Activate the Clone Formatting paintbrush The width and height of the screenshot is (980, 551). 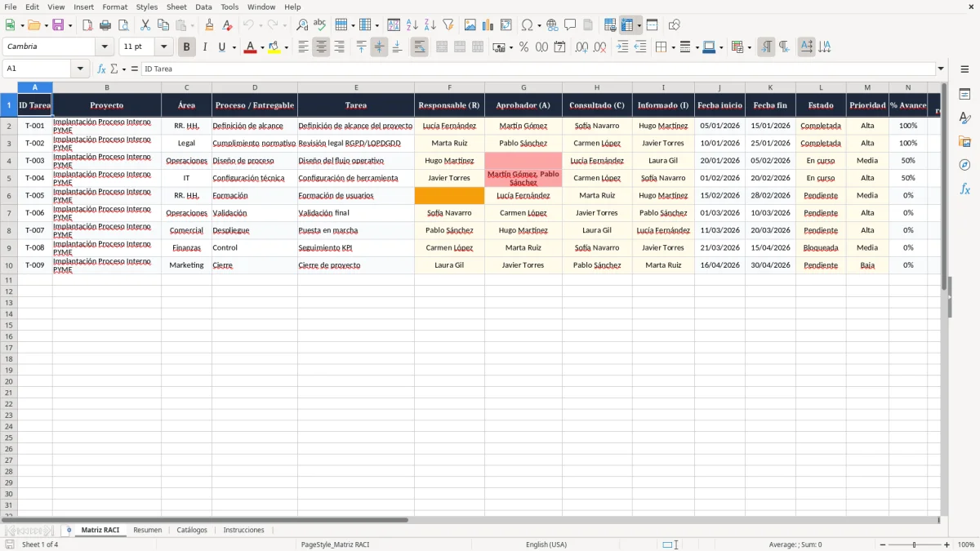(x=210, y=25)
